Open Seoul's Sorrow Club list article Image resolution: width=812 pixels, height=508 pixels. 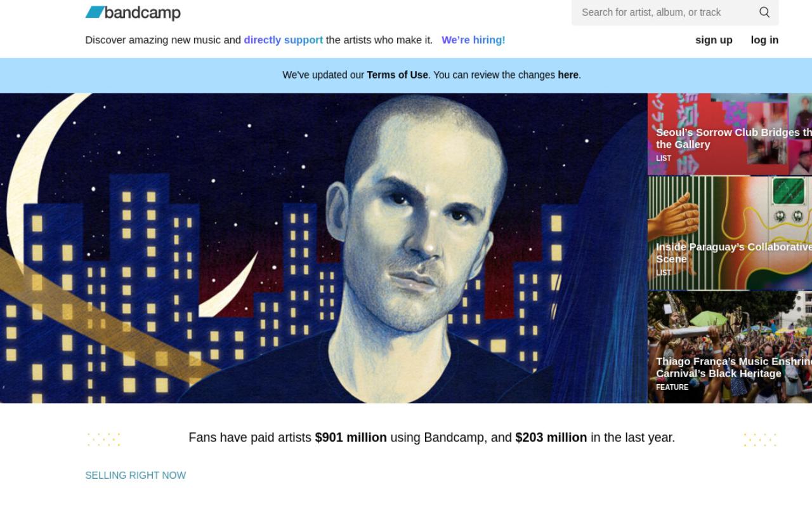(730, 134)
